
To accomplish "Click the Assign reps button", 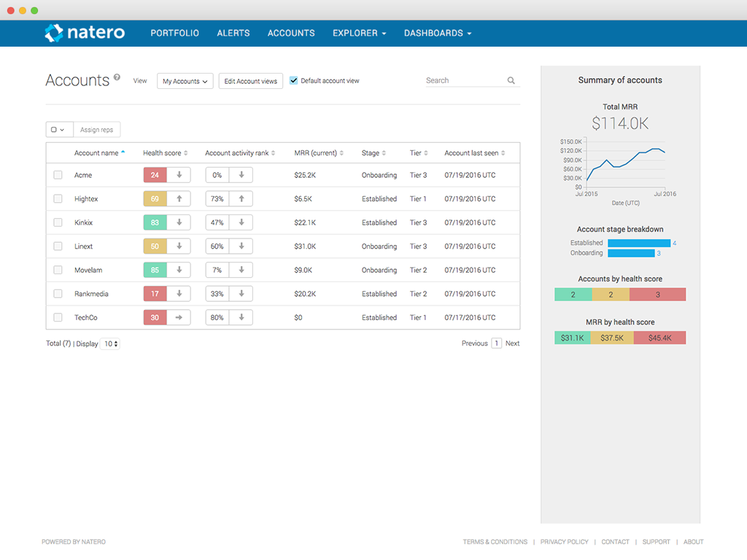I will click(97, 130).
